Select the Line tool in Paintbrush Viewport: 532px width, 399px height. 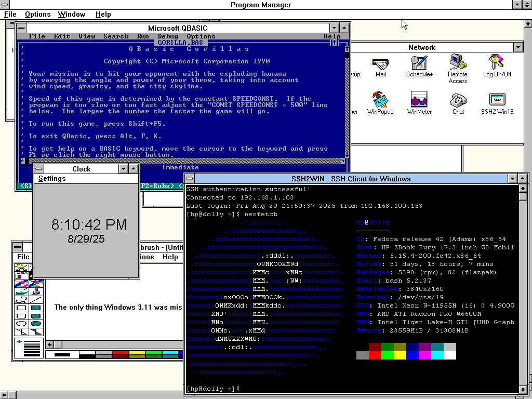point(36,300)
